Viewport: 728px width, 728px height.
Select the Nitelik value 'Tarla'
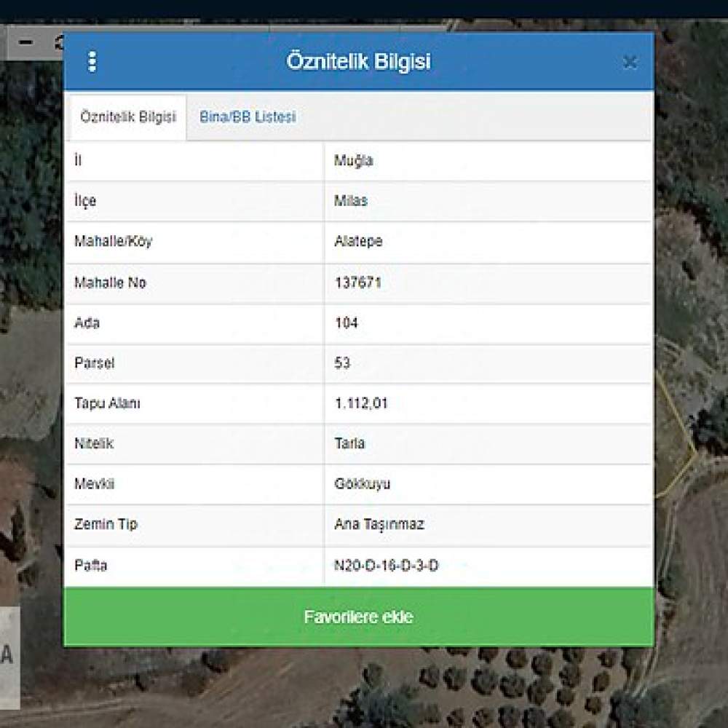pos(349,443)
